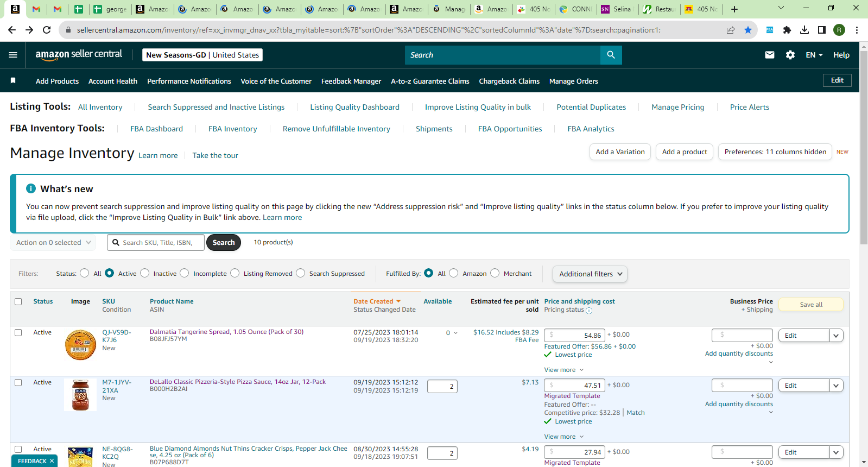This screenshot has height=467, width=868.
Task: Click the Save all button
Action: coord(811,305)
